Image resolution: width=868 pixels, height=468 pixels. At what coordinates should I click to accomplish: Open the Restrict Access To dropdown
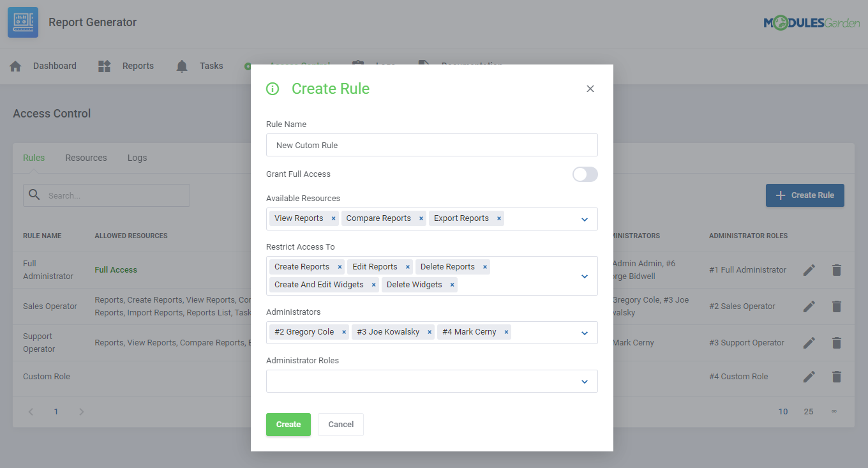pos(584,276)
